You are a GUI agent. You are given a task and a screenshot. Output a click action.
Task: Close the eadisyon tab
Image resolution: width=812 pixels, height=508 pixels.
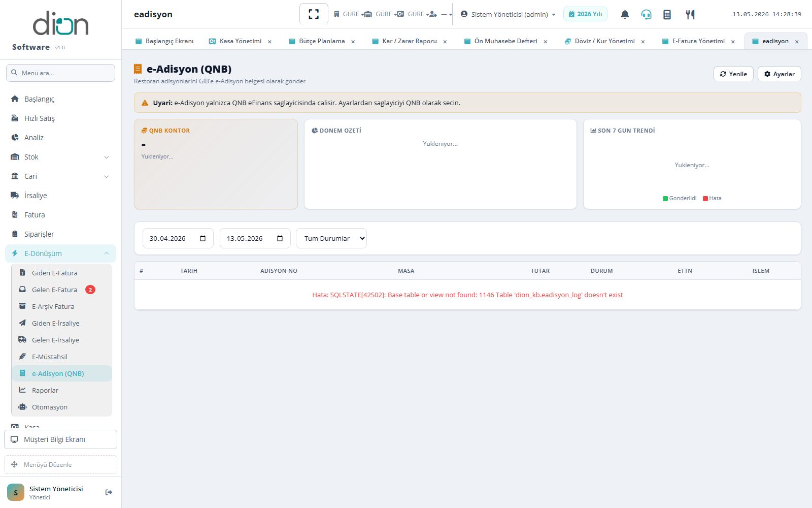pos(797,42)
